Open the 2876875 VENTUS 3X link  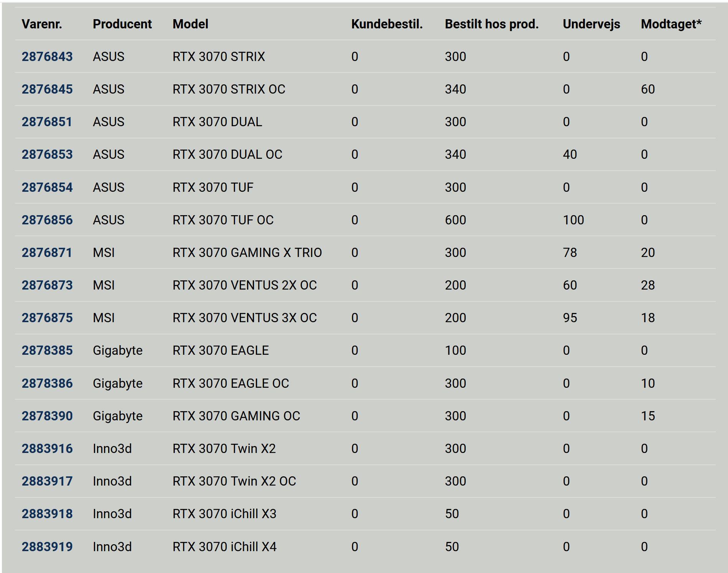tap(47, 318)
